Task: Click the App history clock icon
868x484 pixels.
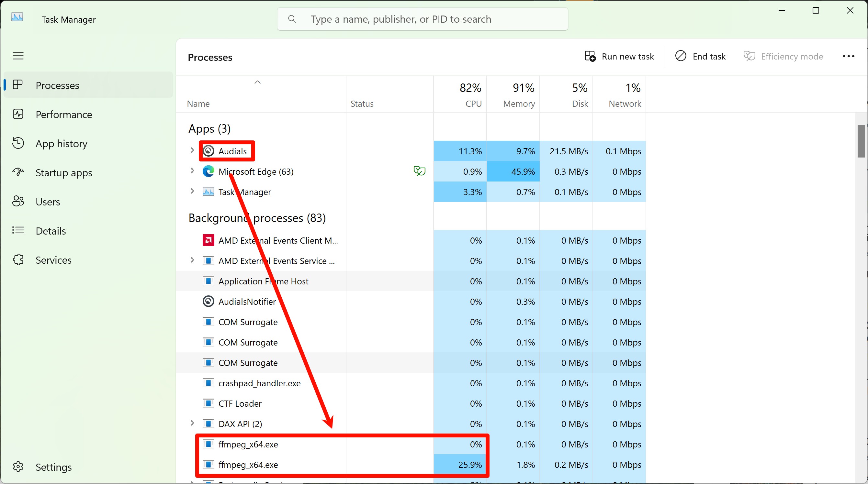Action: [18, 143]
